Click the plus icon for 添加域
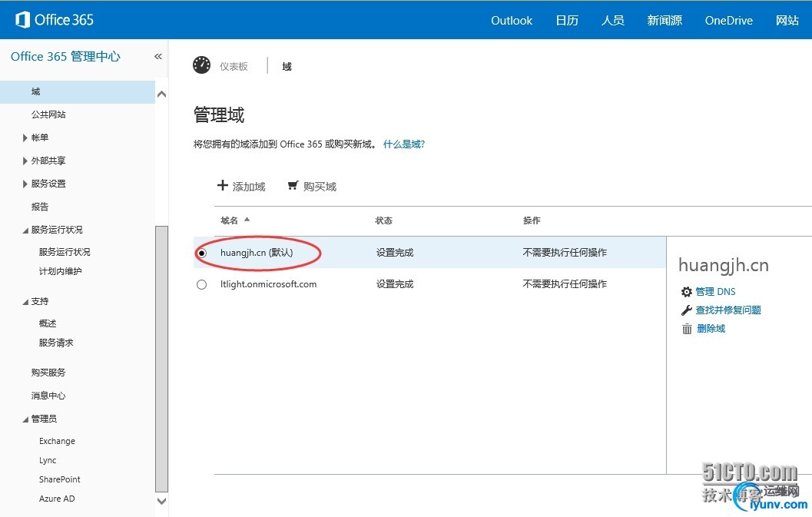 [x=222, y=185]
